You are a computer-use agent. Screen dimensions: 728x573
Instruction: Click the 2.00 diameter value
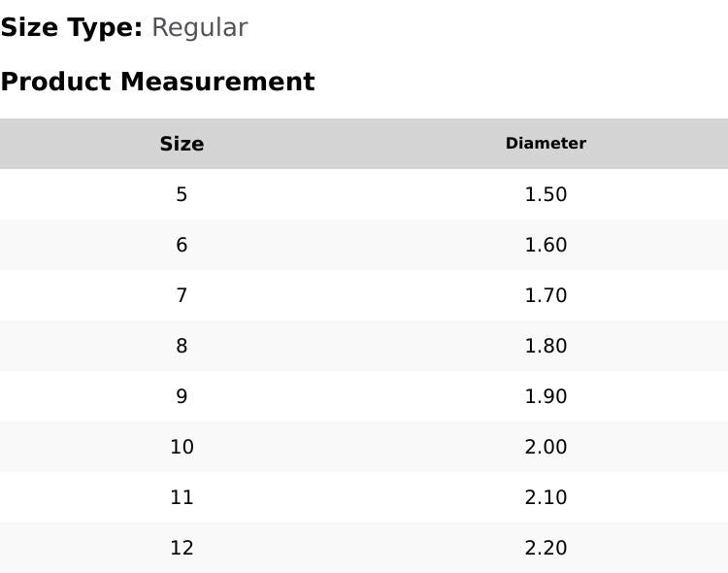coord(546,447)
